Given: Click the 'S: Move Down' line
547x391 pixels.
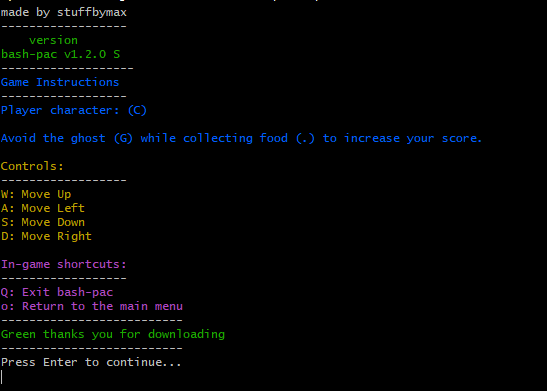Looking at the screenshot, I should (x=43, y=222).
